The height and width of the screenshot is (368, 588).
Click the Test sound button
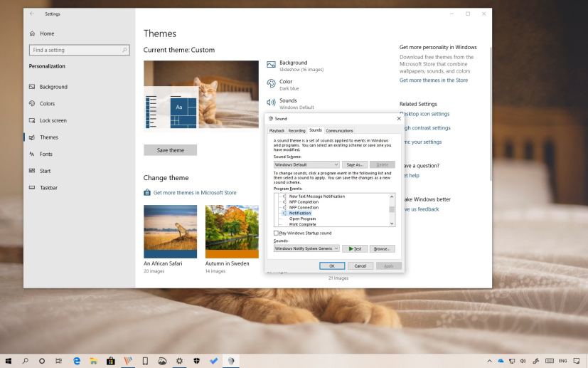[354, 248]
